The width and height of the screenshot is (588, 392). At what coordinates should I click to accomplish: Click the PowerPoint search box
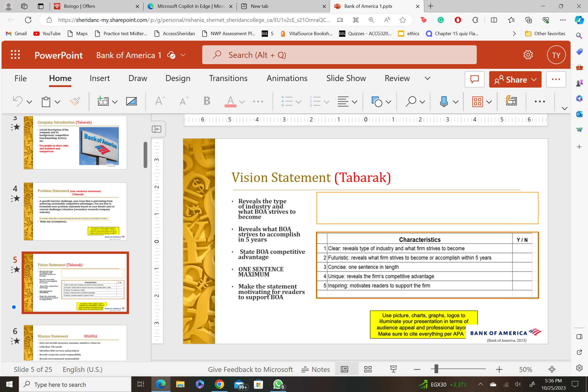pos(339,55)
